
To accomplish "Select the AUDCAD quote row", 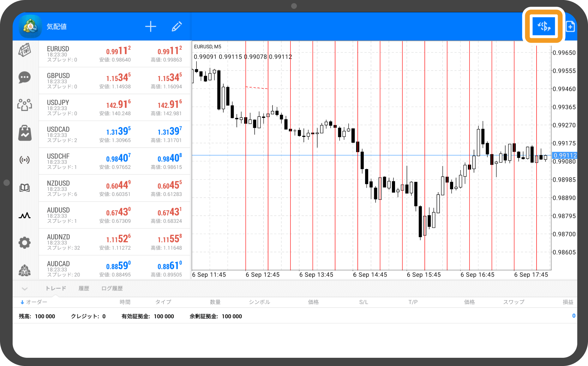I will tap(114, 268).
